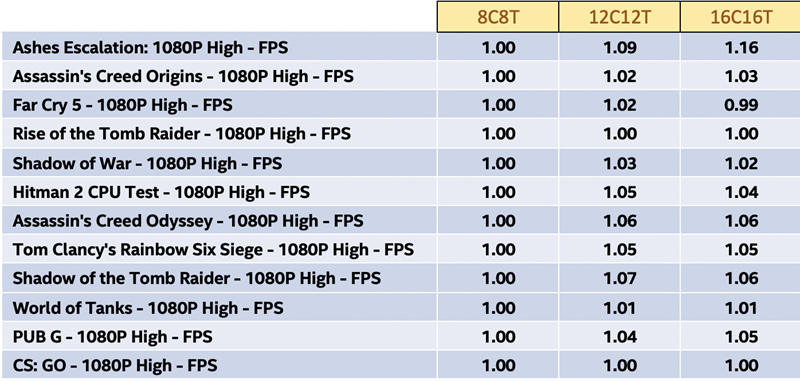Click the Hitman 2 CPU Test label
Viewport: 800px width, 381px height.
(x=161, y=192)
